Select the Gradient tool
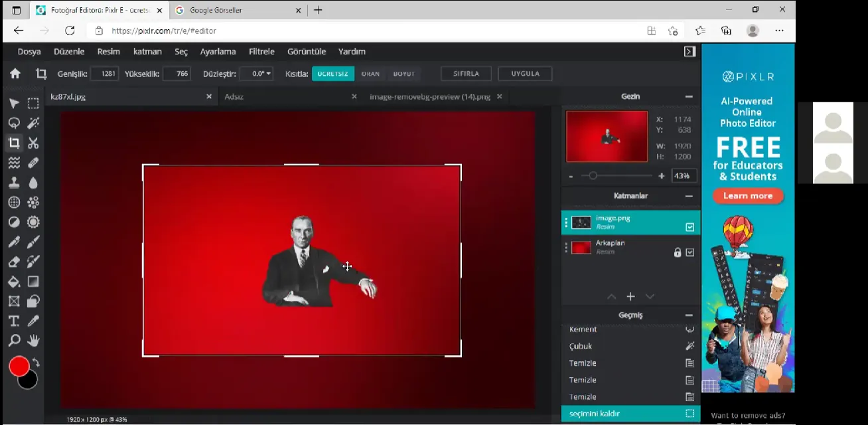This screenshot has height=425, width=868. (x=33, y=282)
